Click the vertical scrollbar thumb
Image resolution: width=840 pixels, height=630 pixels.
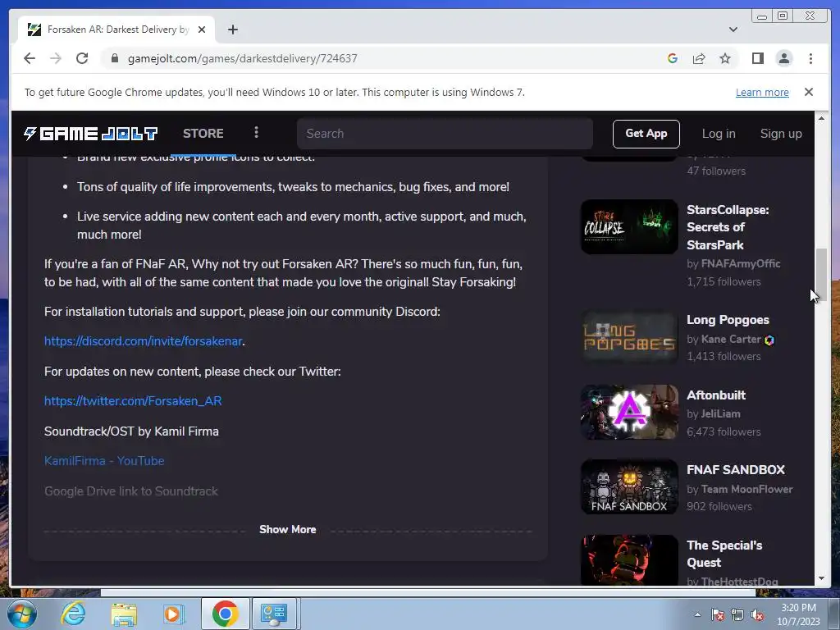[821, 275]
